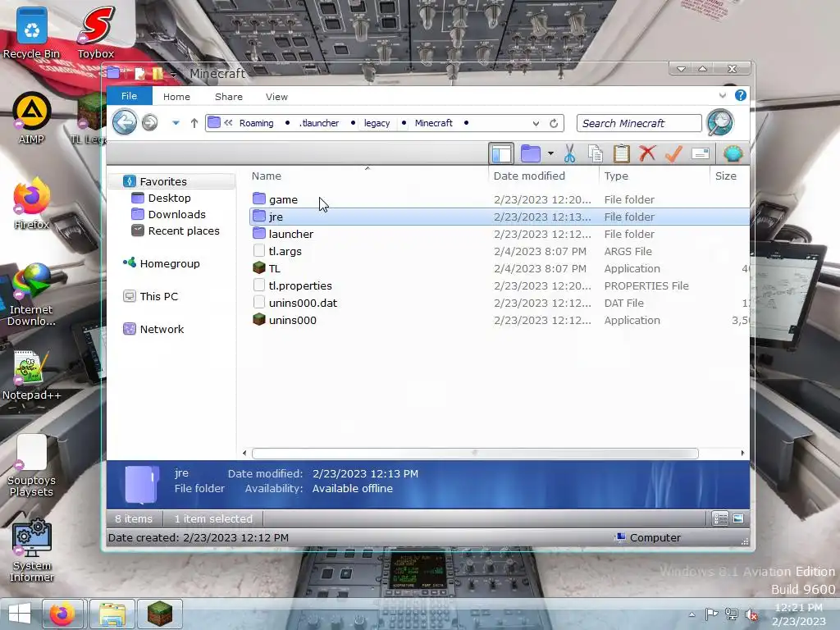Image resolution: width=840 pixels, height=630 pixels.
Task: Open the File ribbon tab
Action: [129, 96]
